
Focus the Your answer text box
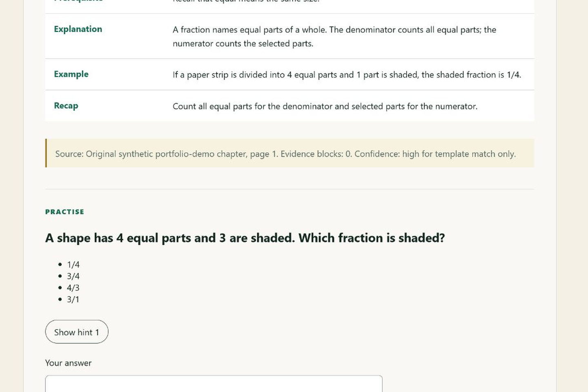(214, 384)
